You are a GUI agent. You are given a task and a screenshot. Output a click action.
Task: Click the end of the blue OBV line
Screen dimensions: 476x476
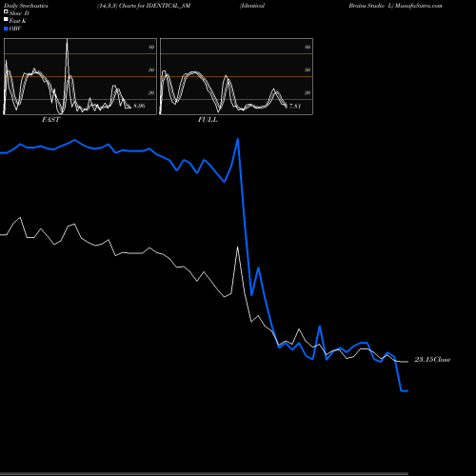coord(407,391)
